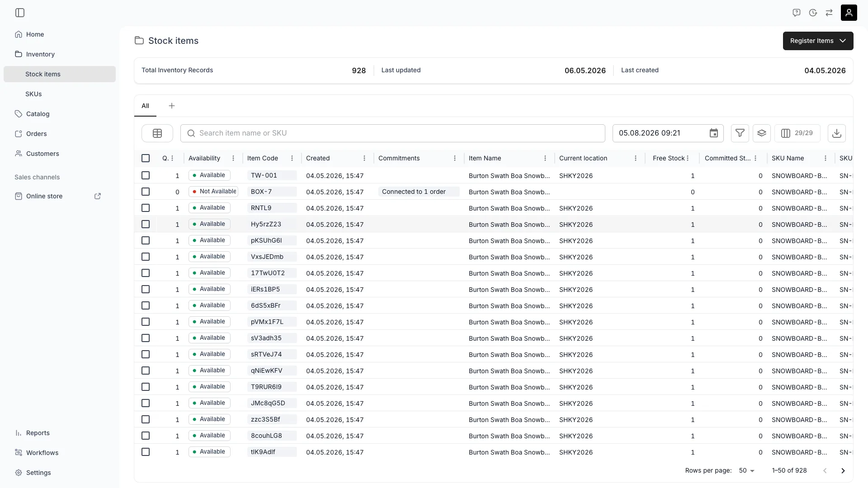Check the RNTL9 row checkbox
The image size is (868, 488).
coord(146,208)
